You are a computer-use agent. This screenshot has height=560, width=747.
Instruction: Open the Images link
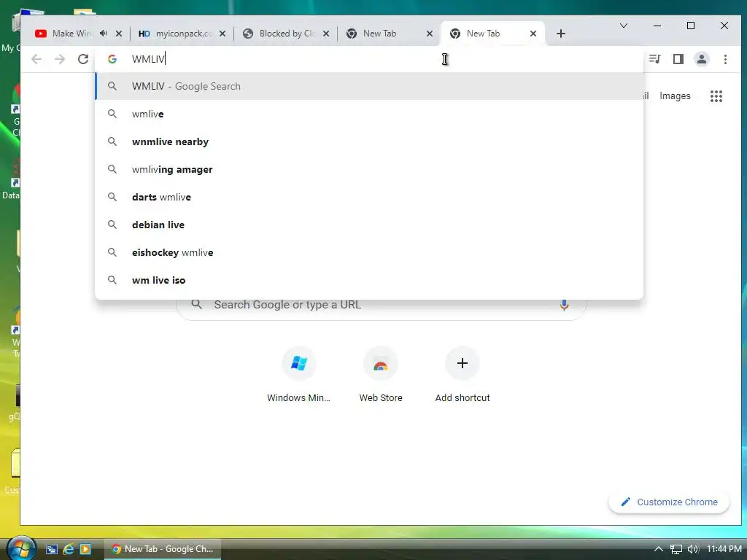(x=675, y=96)
